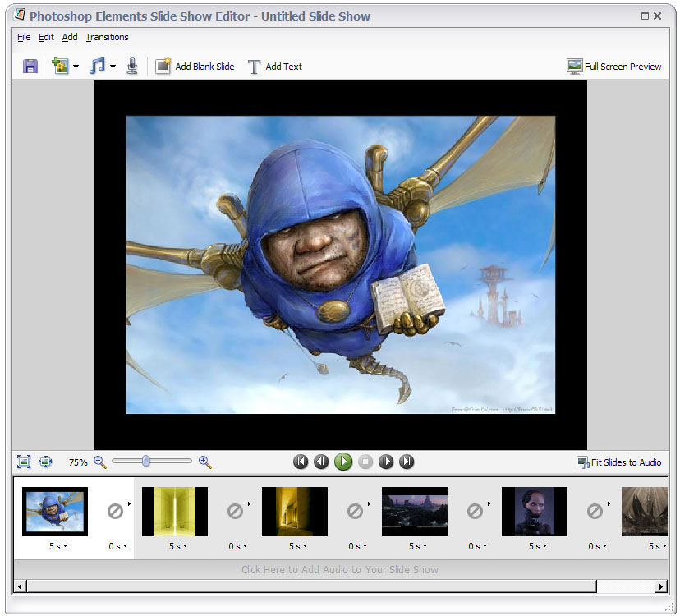Viewport: 680px width, 616px height.
Task: Click the application icon in the title bar
Action: [x=19, y=15]
